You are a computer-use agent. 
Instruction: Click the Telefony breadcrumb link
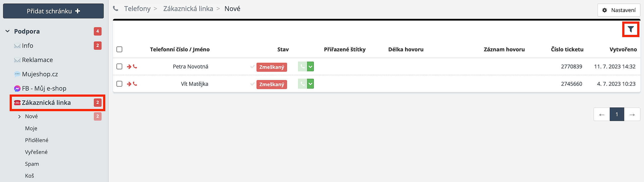coord(137,9)
